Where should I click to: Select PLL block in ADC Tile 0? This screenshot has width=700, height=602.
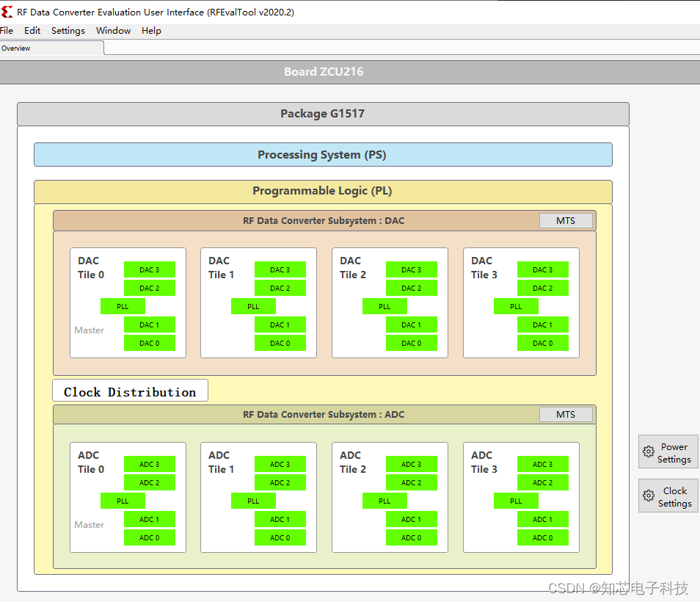coord(123,501)
